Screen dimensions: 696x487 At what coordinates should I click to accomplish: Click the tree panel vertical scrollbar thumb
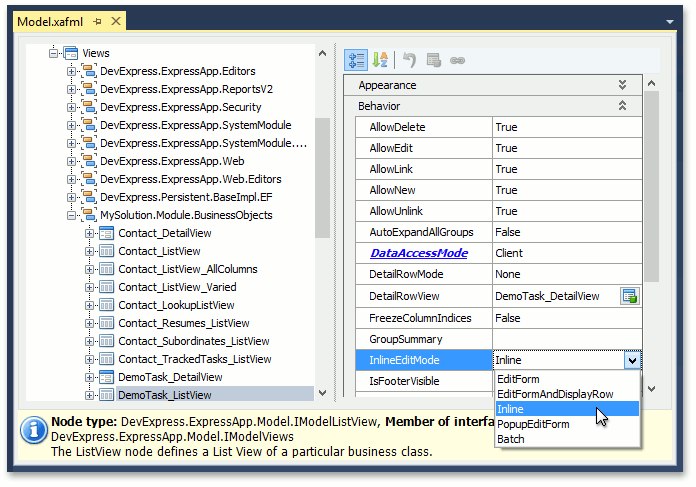coord(323,178)
